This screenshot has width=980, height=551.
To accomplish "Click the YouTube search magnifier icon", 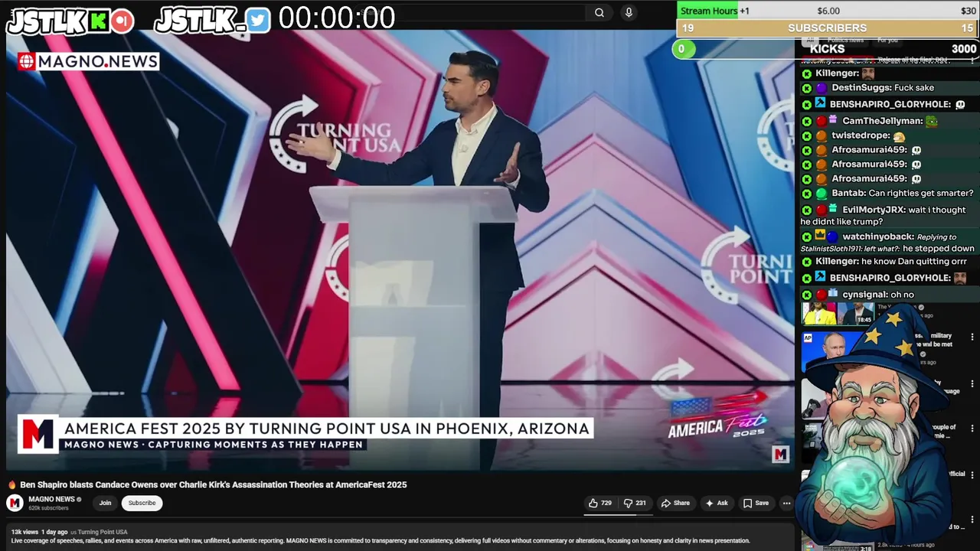I will click(x=599, y=12).
